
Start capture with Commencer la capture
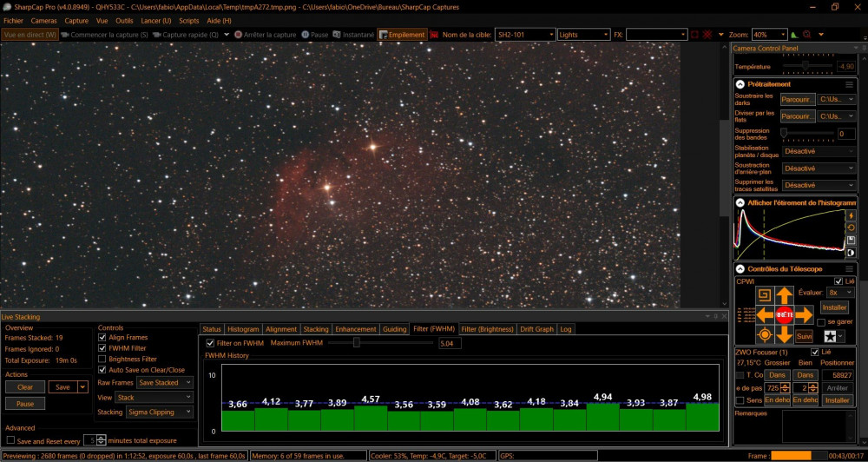coord(104,35)
